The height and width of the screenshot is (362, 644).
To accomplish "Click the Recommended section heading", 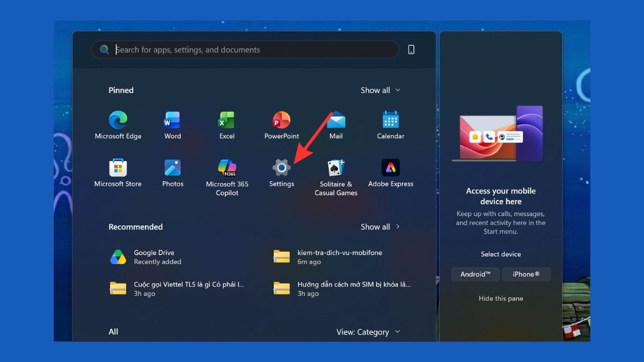I will tap(136, 227).
